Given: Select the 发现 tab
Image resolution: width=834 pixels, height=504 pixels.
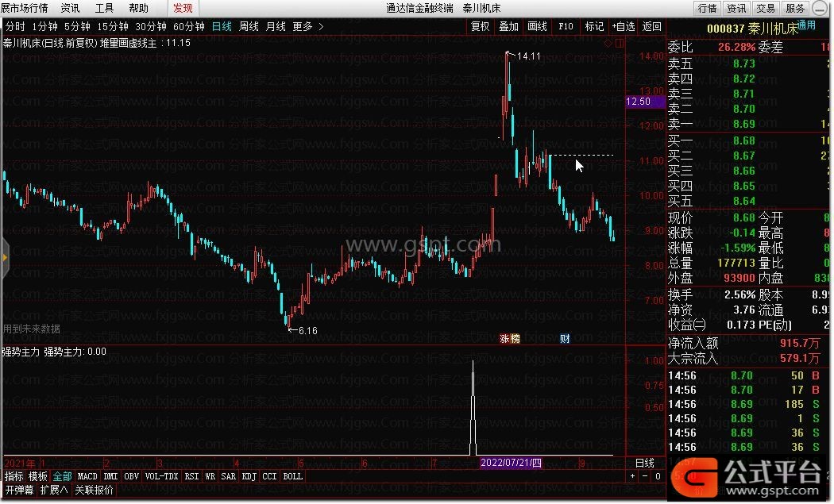Looking at the screenshot, I should point(183,8).
